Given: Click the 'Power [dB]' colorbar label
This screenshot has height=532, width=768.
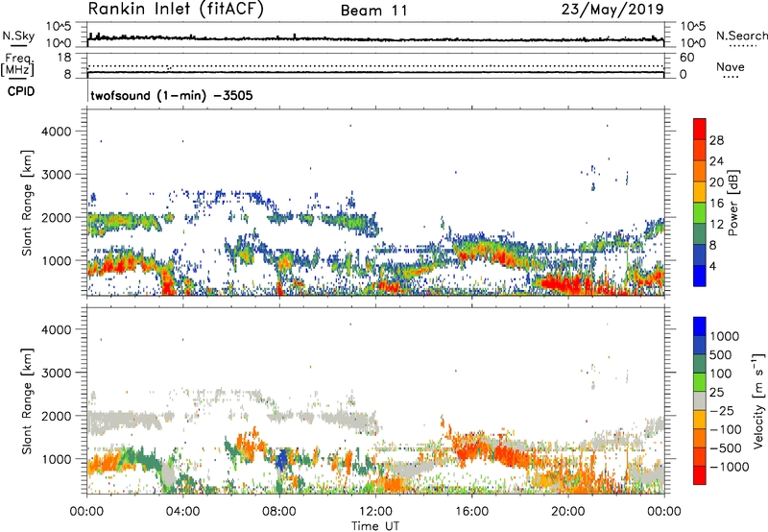Looking at the screenshot, I should (732, 203).
